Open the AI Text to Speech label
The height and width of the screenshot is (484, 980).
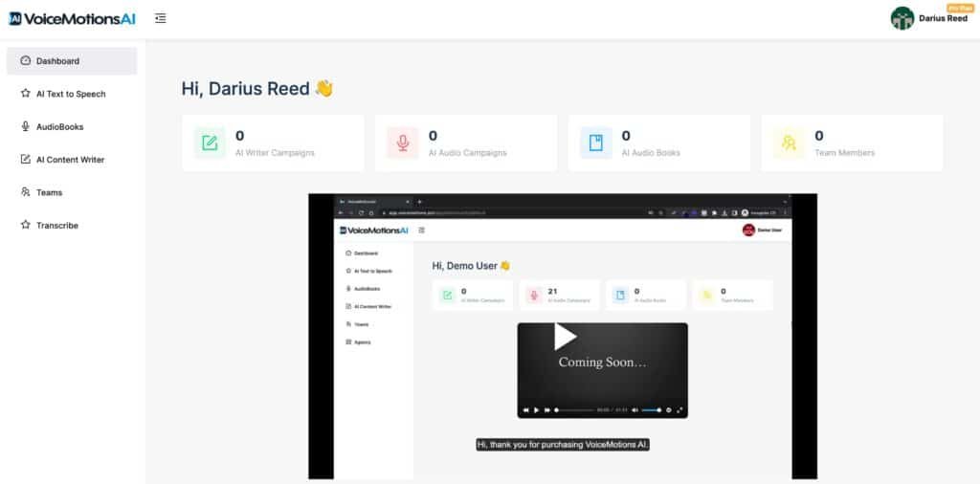71,94
